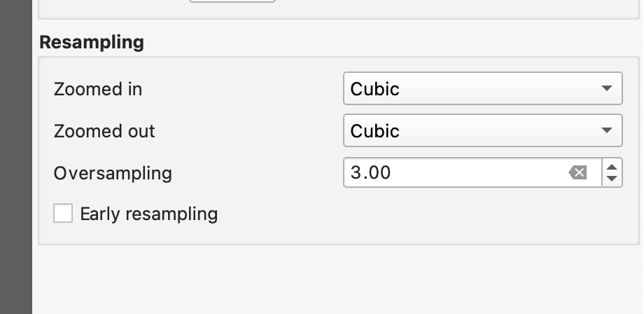The height and width of the screenshot is (314, 644).
Task: Click the Resampling section heading
Action: pos(92,42)
